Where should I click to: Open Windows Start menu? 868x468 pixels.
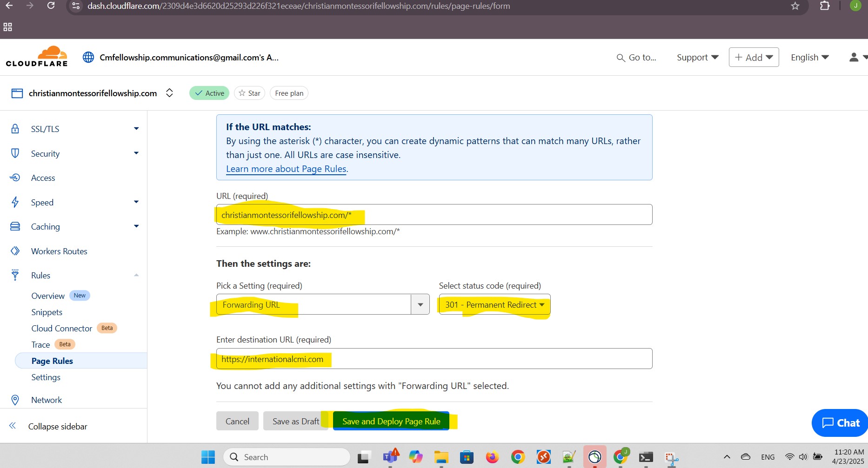coord(208,457)
